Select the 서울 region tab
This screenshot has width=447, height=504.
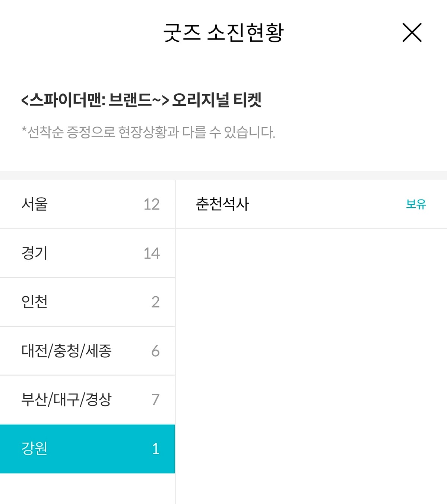(87, 204)
